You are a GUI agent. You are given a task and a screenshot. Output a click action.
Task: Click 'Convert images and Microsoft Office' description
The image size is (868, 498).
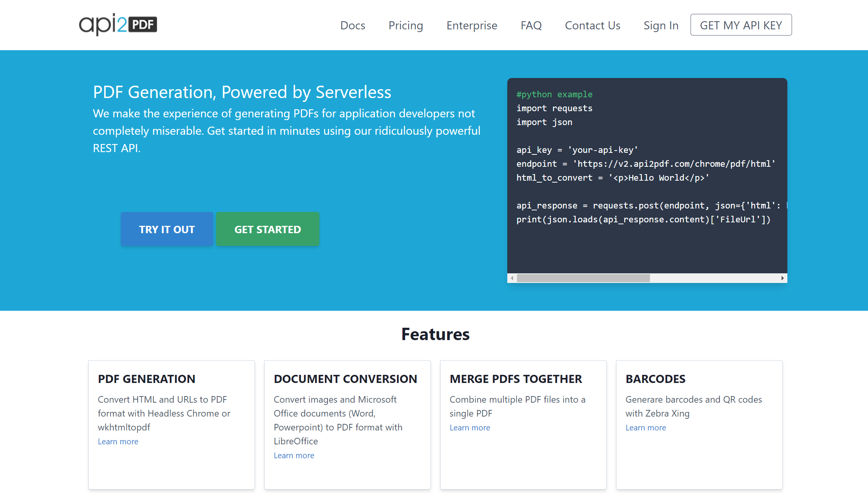[338, 420]
